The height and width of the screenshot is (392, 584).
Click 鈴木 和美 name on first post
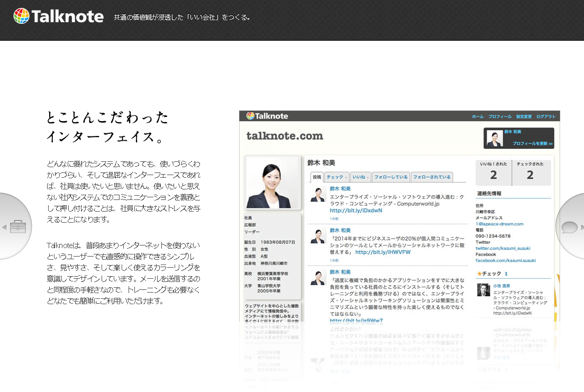340,188
